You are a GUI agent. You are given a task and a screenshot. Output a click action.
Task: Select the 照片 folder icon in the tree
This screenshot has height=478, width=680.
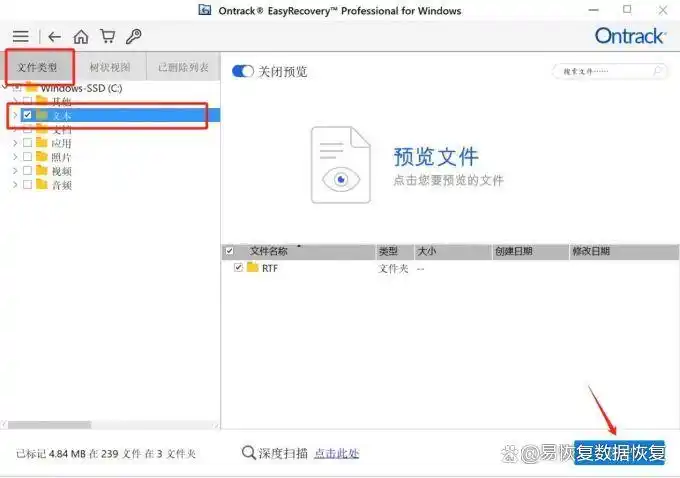(x=42, y=157)
